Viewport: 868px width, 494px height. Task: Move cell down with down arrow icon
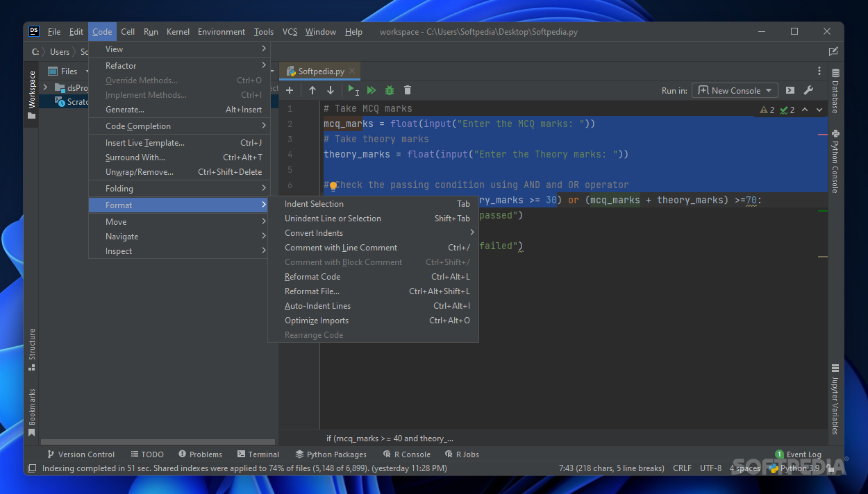331,90
